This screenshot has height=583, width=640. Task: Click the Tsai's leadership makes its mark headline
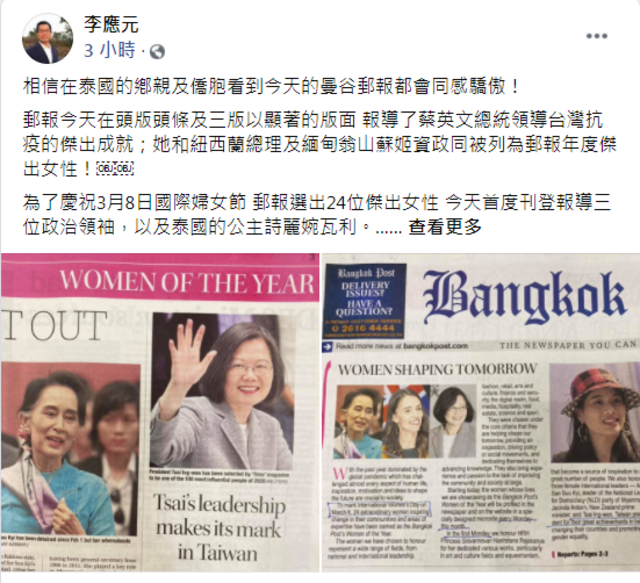(219, 527)
